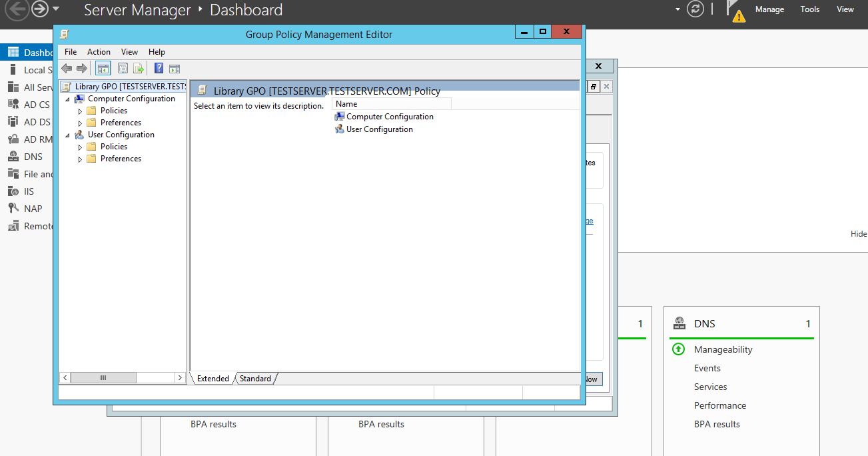This screenshot has width=868, height=456.
Task: Click the Show/Hide Console Tree toolbar icon
Action: 103,68
